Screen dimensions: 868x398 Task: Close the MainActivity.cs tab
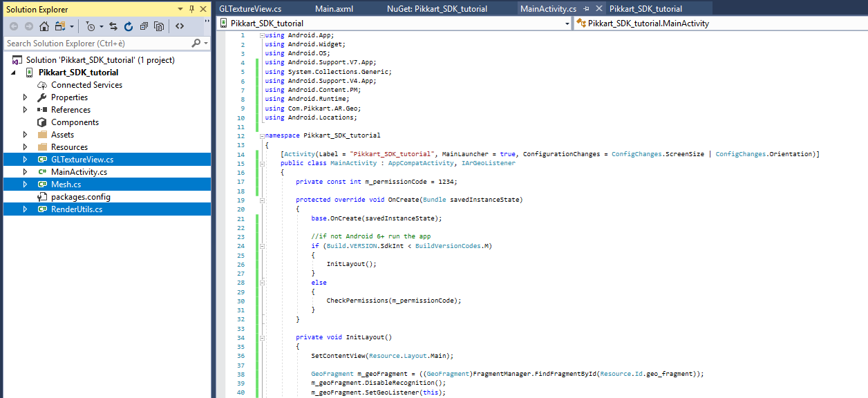tap(598, 9)
